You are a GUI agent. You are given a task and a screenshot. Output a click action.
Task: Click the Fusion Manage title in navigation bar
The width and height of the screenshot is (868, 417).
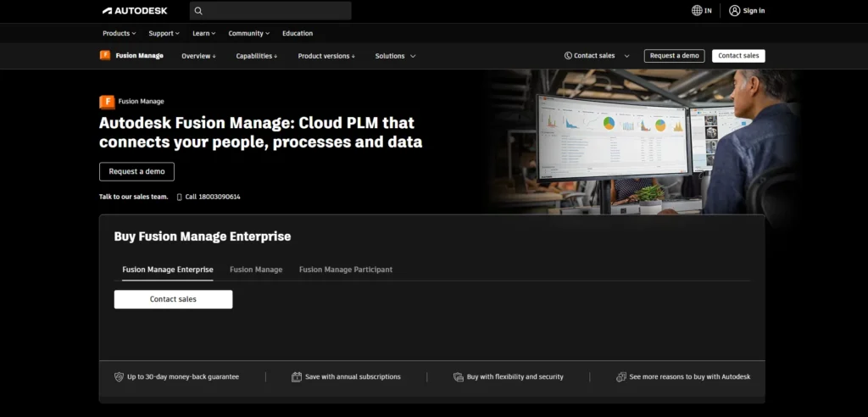coord(140,55)
